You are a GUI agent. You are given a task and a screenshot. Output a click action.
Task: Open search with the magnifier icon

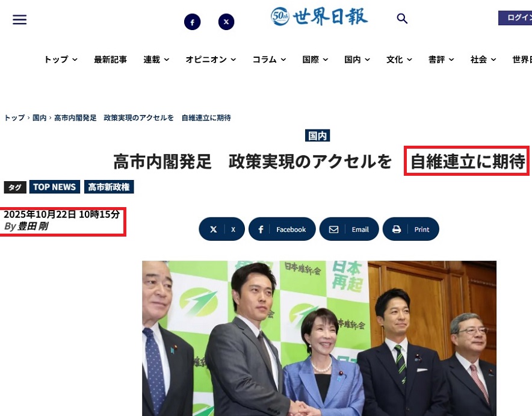[402, 19]
